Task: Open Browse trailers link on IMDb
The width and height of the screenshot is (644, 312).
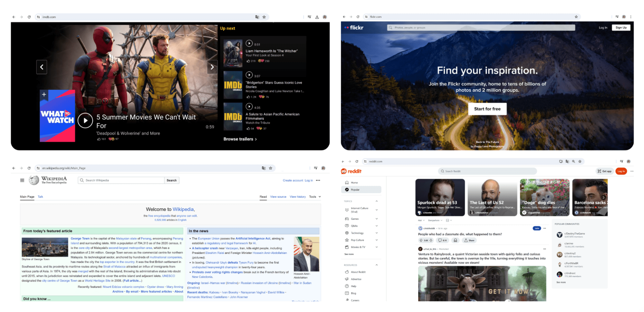Action: click(240, 139)
